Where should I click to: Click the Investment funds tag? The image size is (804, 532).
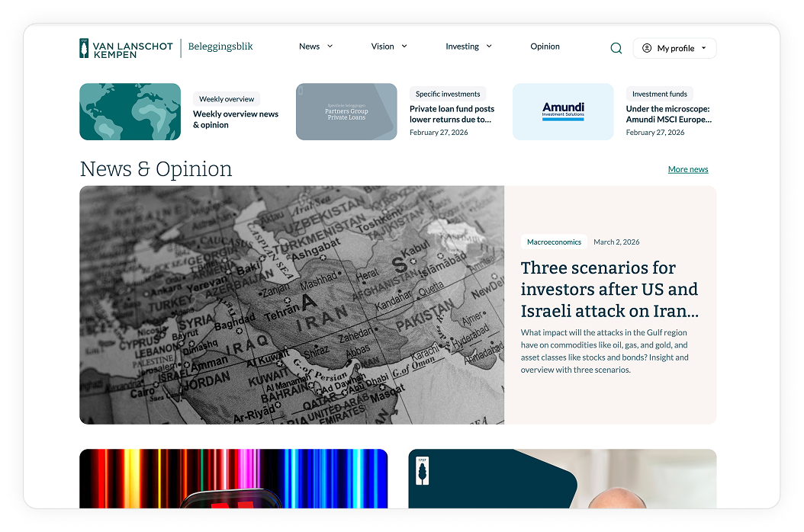pos(660,94)
